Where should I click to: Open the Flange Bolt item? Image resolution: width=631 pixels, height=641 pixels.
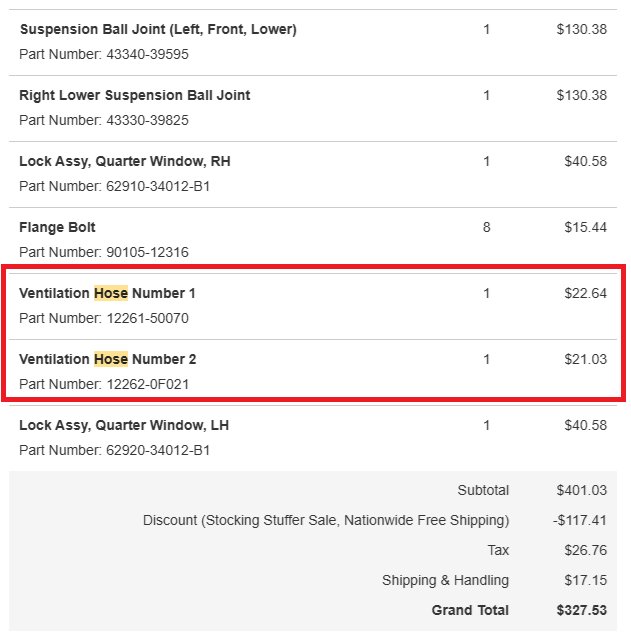pyautogui.click(x=57, y=227)
